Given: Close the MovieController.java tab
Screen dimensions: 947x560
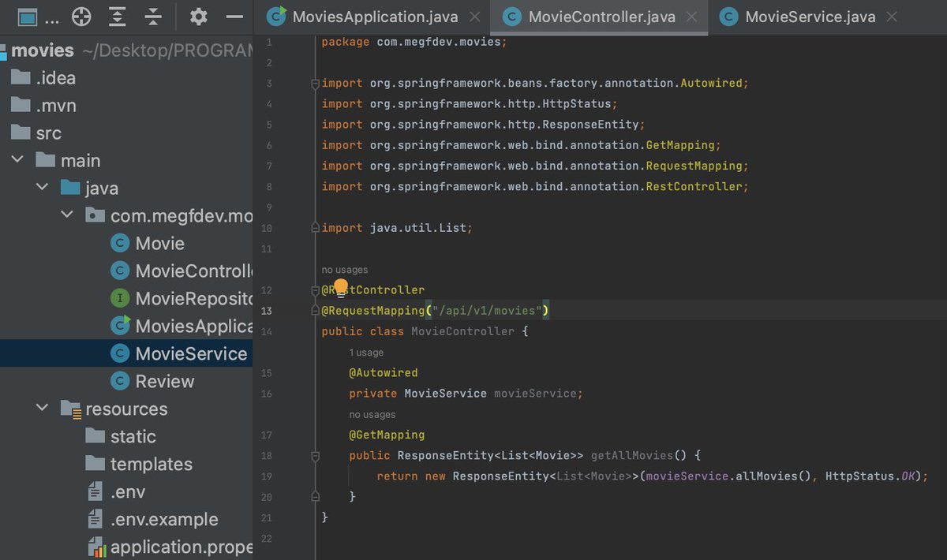Looking at the screenshot, I should point(691,17).
